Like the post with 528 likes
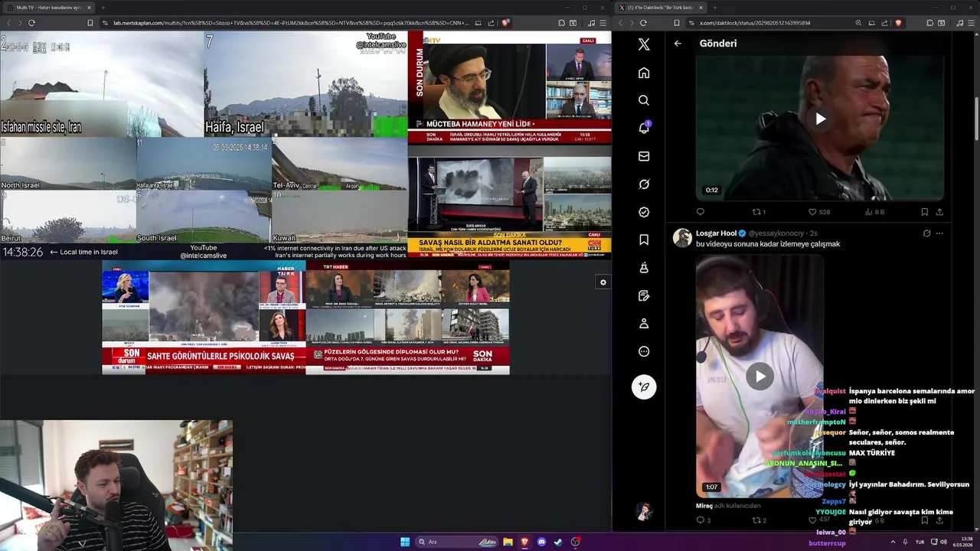This screenshot has height=551, width=980. (x=819, y=212)
